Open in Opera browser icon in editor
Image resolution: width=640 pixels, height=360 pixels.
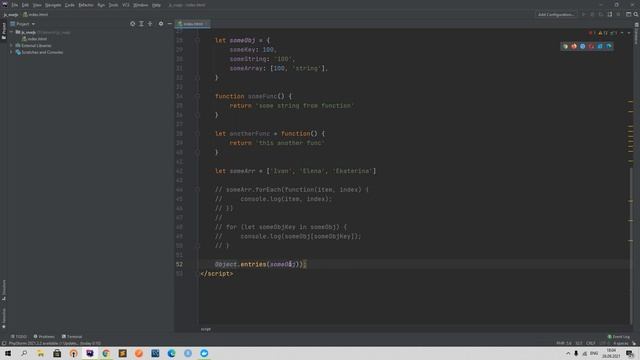[591, 46]
